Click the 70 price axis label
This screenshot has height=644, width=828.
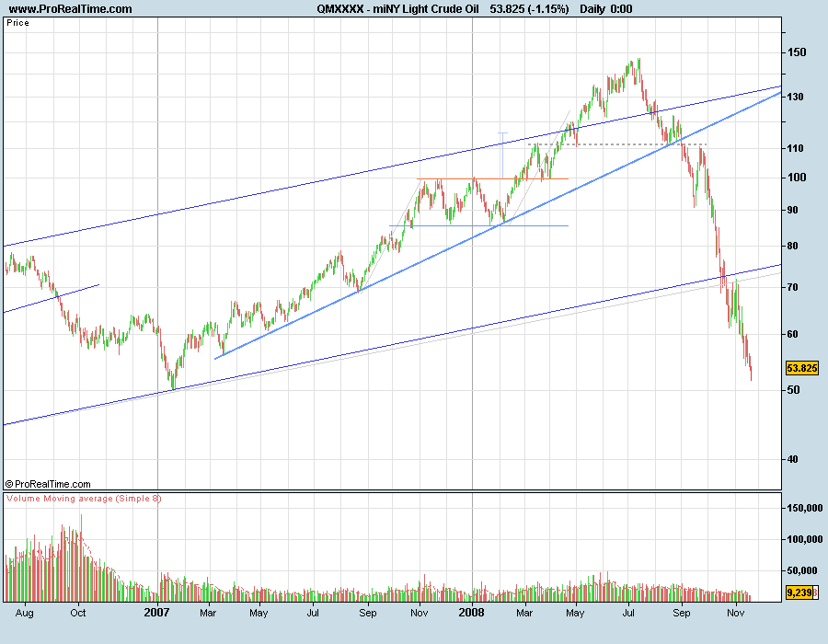pyautogui.click(x=793, y=287)
